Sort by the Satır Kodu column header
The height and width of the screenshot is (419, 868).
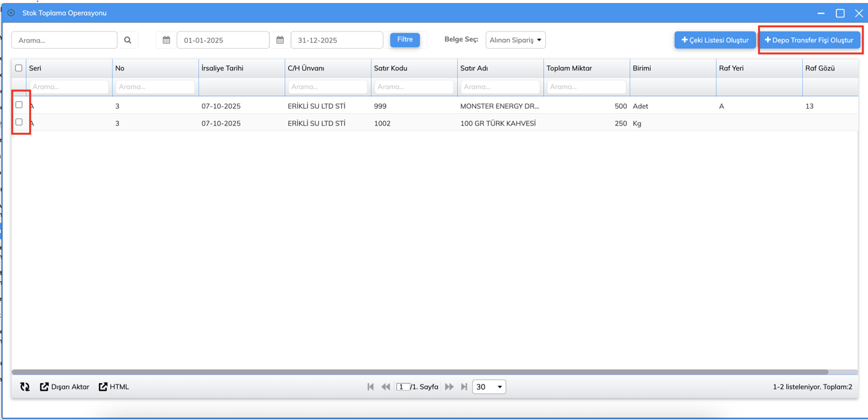pyautogui.click(x=391, y=68)
